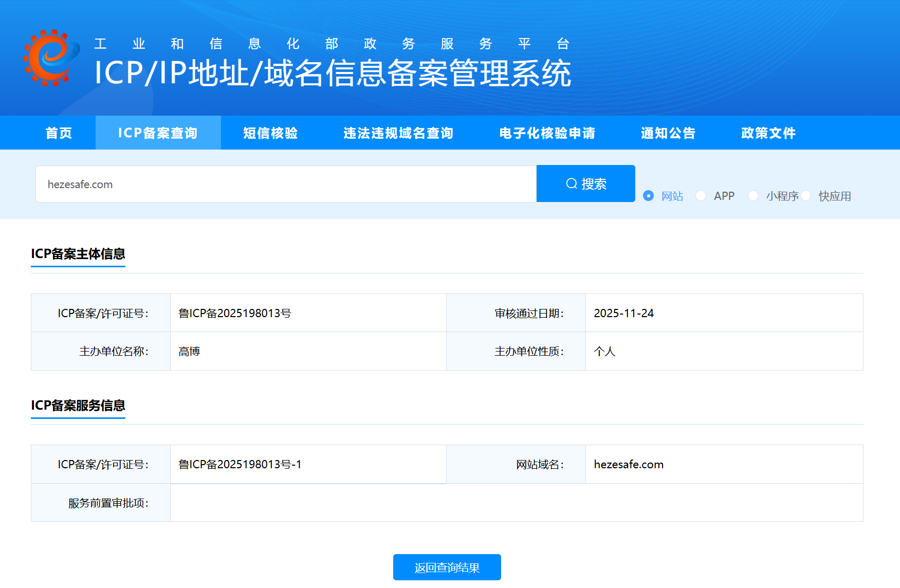Click website domain value hezesafe.com in table
This screenshot has height=588, width=900.
629,464
